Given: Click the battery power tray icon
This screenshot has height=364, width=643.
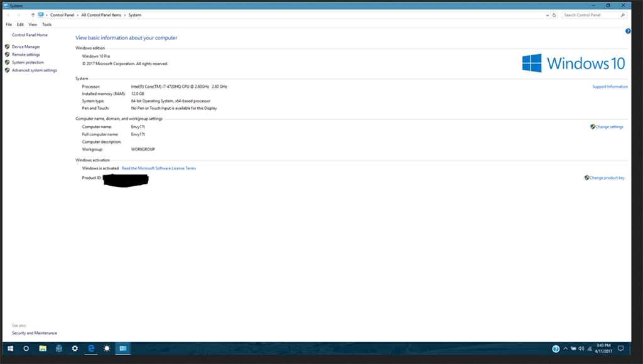Looking at the screenshot, I should tap(573, 348).
